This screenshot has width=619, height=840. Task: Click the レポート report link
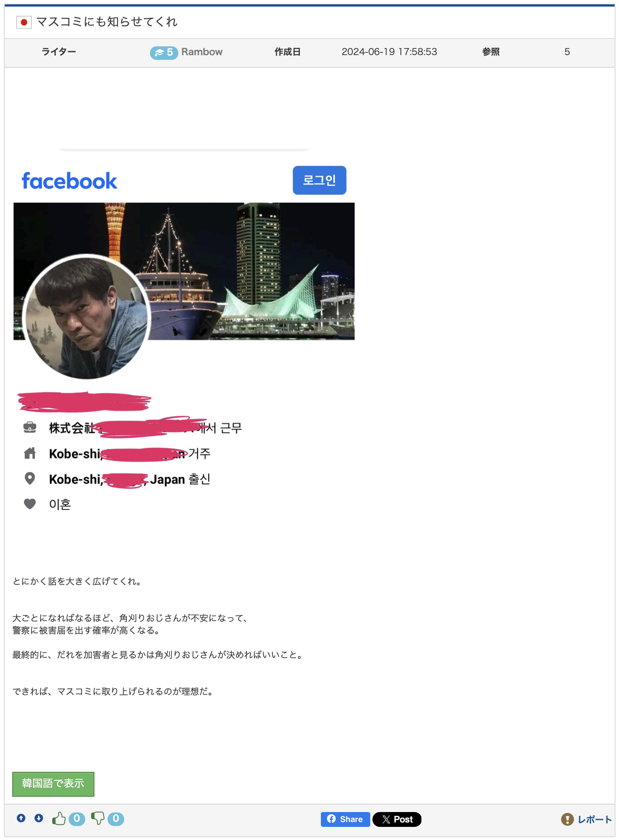586,819
